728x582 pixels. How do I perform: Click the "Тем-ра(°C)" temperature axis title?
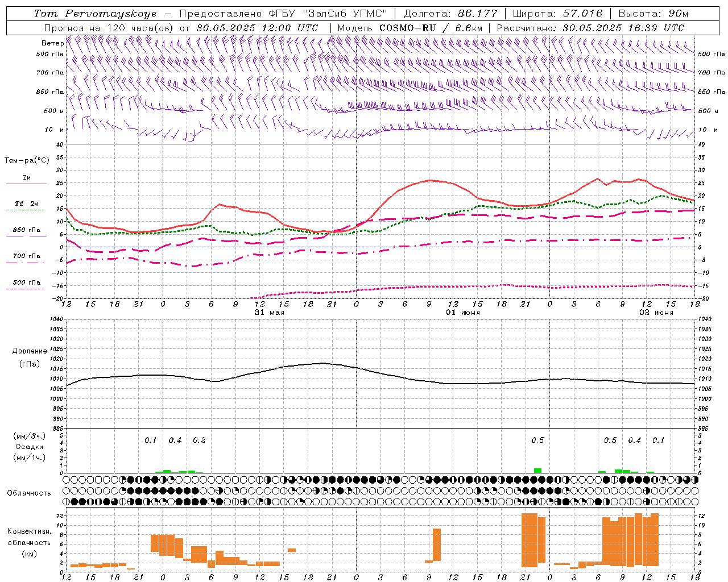click(x=27, y=161)
